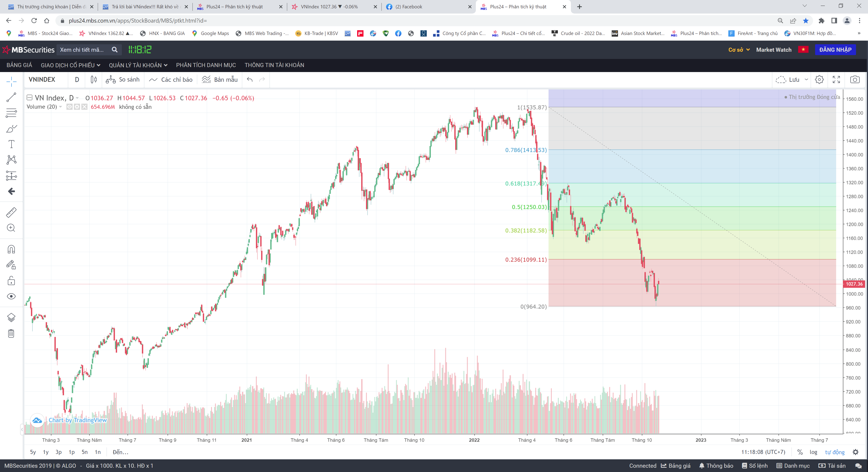Expand GIAO DỊCH CỔ PHIẾU menu
The height and width of the screenshot is (472, 868).
point(71,65)
